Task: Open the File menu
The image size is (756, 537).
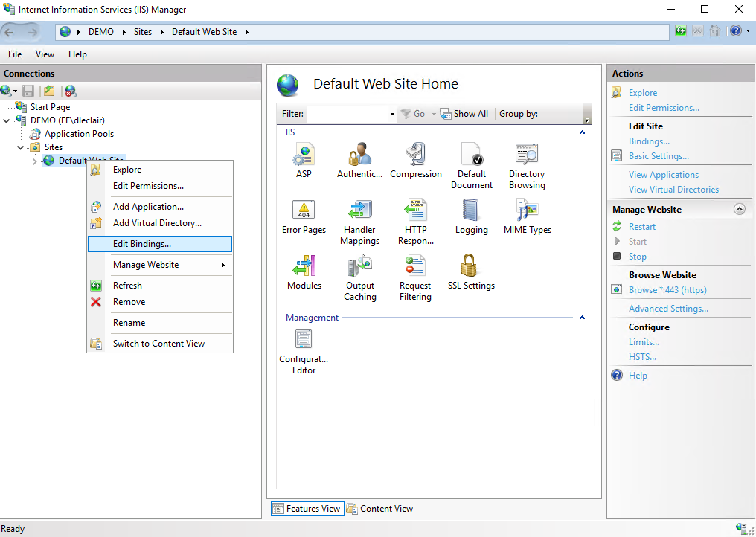Action: pyautogui.click(x=15, y=54)
